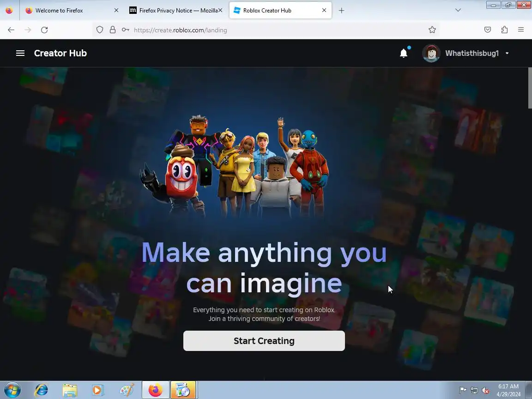Click the installer disc icon in the taskbar

pyautogui.click(x=183, y=390)
